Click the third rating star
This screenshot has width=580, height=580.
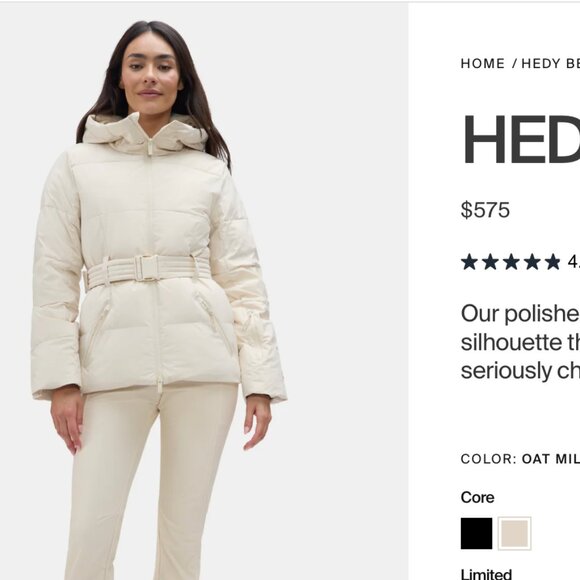coord(511,262)
